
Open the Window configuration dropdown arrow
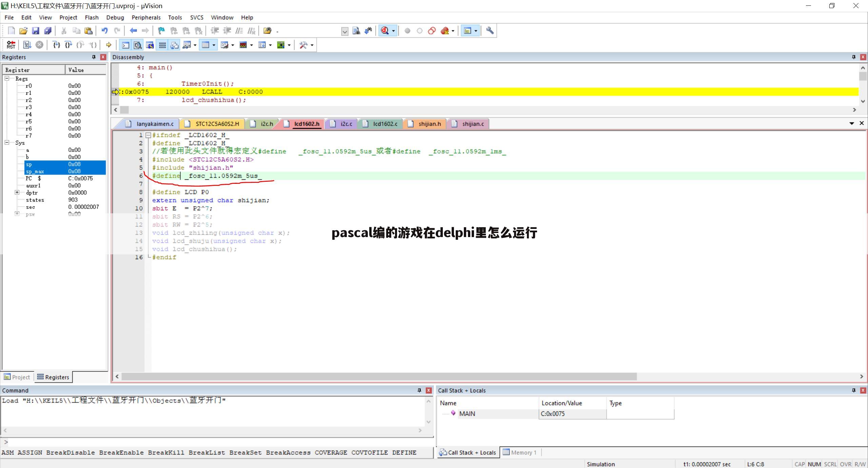(x=476, y=31)
